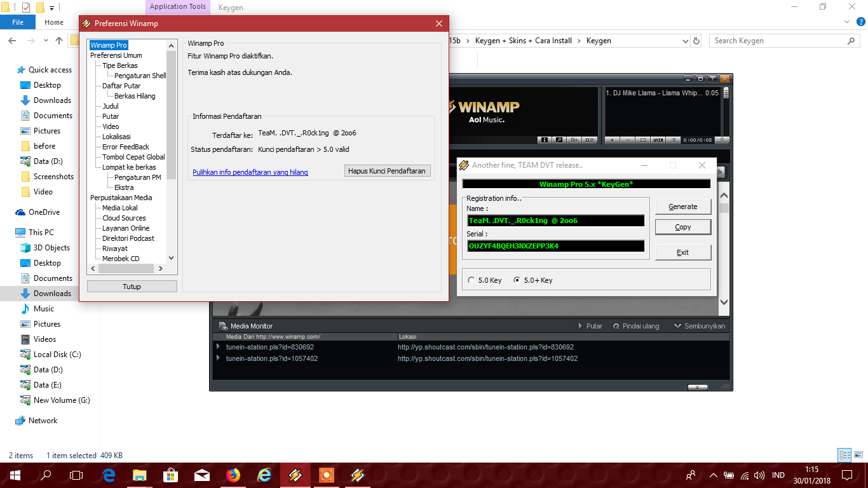The height and width of the screenshot is (488, 868).
Task: Select Error FeedBack tree item
Action: (126, 147)
